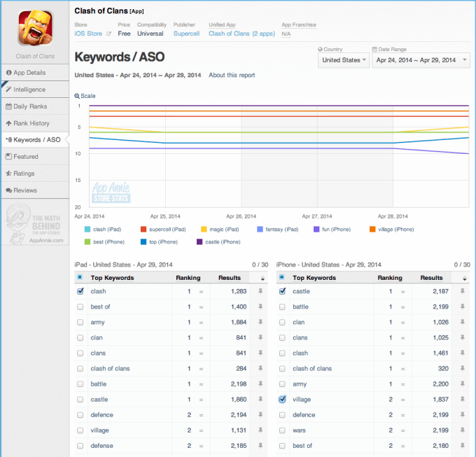Open the Country dropdown showing United States
476x457 pixels.
pyautogui.click(x=343, y=60)
